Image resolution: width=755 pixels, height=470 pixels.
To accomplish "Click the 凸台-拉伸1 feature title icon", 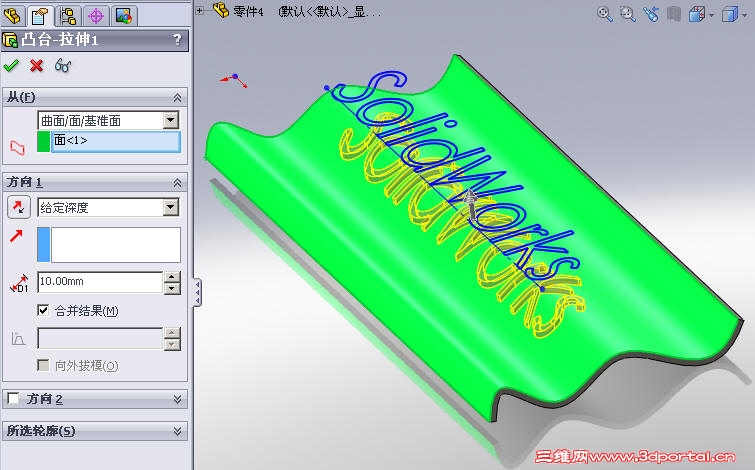I will point(10,40).
